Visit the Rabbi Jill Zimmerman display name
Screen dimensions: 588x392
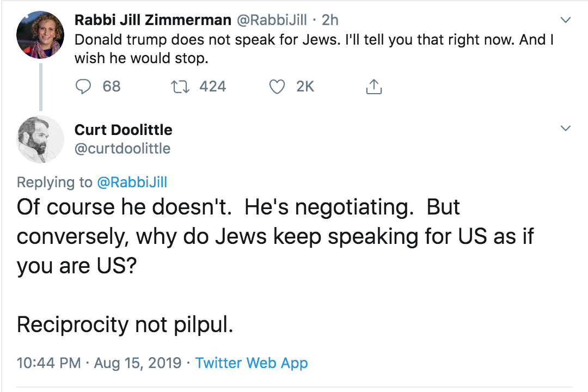(x=152, y=20)
